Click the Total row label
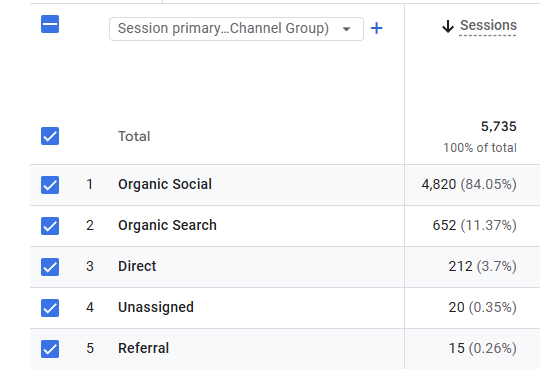The height and width of the screenshot is (387, 540). [134, 136]
